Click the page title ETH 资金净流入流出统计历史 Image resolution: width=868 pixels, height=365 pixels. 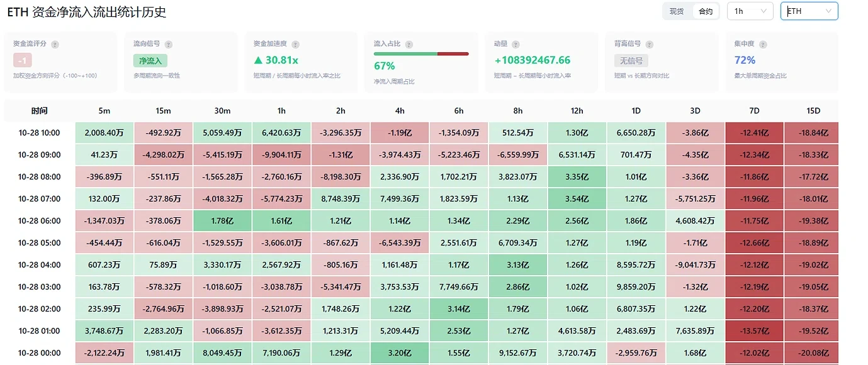pos(86,13)
